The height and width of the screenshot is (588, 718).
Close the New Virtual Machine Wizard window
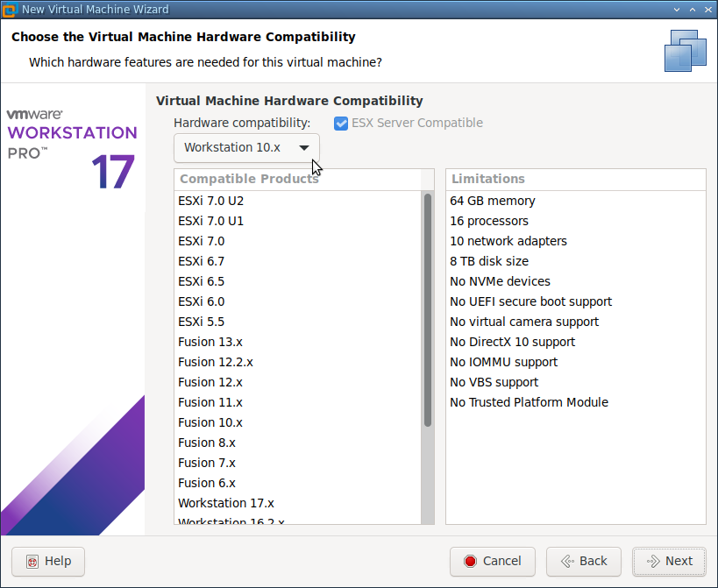pos(708,10)
